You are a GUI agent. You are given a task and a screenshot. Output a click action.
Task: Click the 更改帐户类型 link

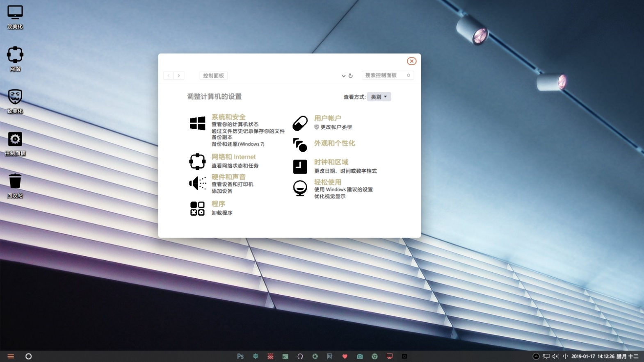pos(336,127)
